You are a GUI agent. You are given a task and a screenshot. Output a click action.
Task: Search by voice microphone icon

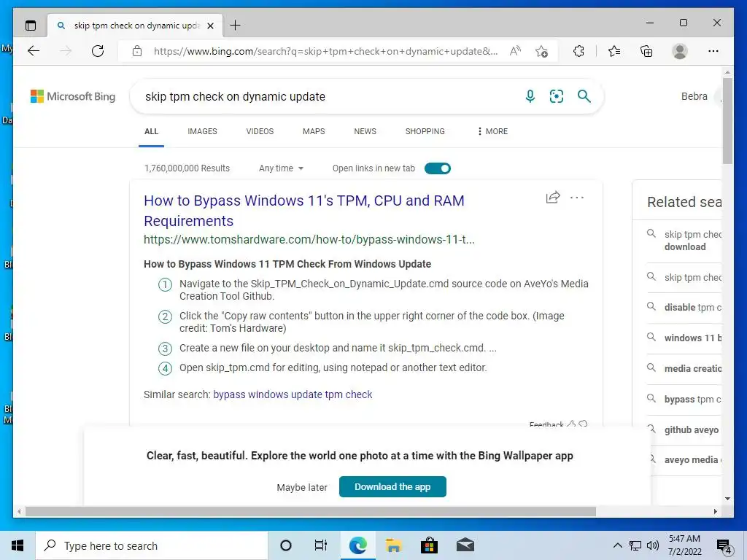pos(530,96)
